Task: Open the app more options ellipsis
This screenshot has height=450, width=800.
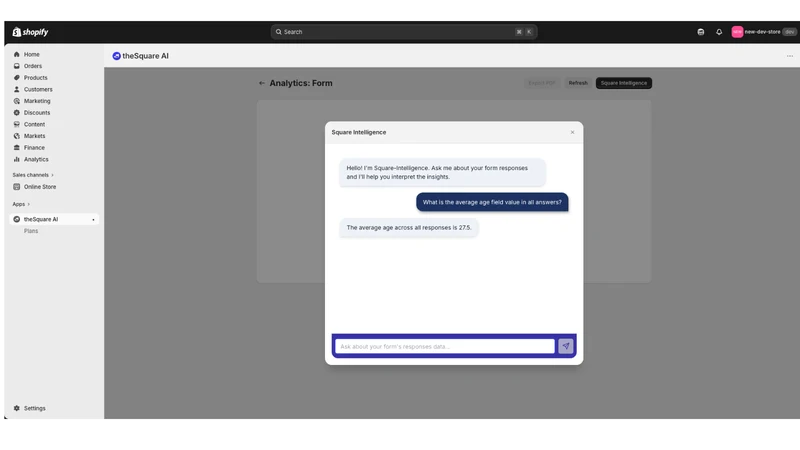Action: pyautogui.click(x=790, y=56)
